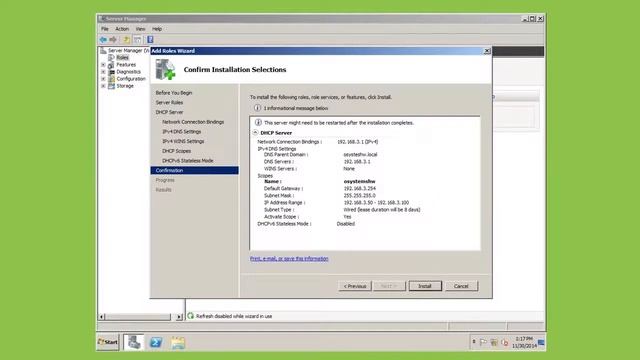Click the taskbar clock showing 2:17 PM
The height and width of the screenshot is (360, 640).
point(524,342)
